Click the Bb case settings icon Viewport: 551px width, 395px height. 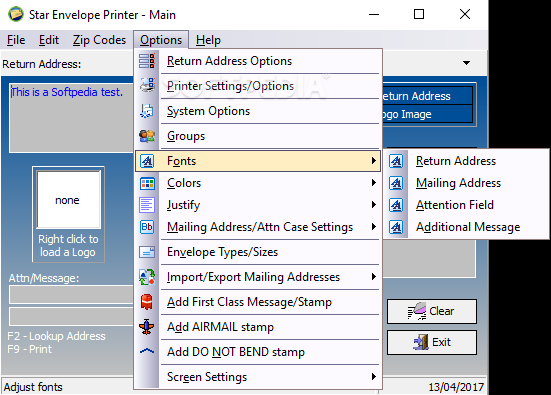coord(147,227)
